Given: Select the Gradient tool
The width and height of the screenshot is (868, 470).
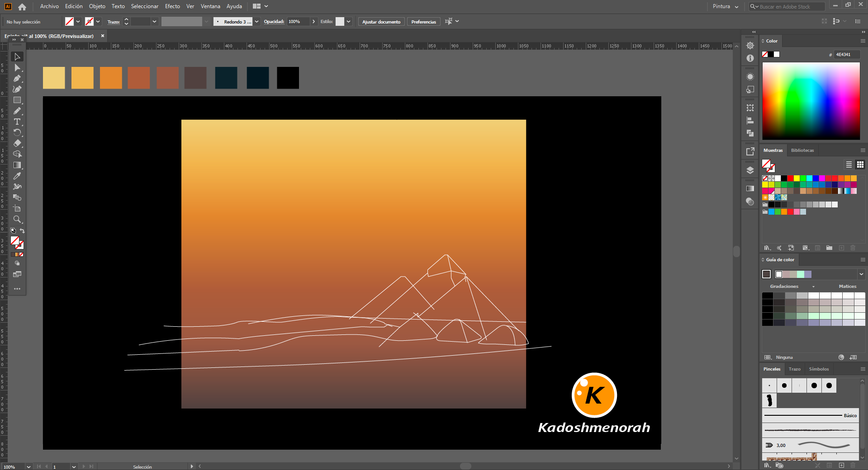Looking at the screenshot, I should 17,165.
